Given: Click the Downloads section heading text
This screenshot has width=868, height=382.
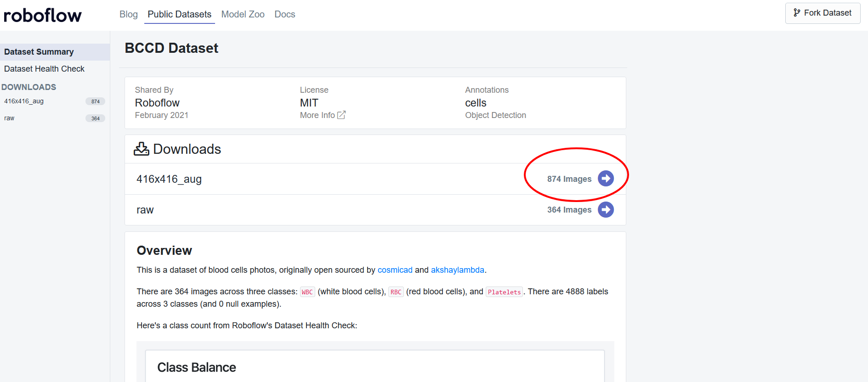Looking at the screenshot, I should (187, 149).
